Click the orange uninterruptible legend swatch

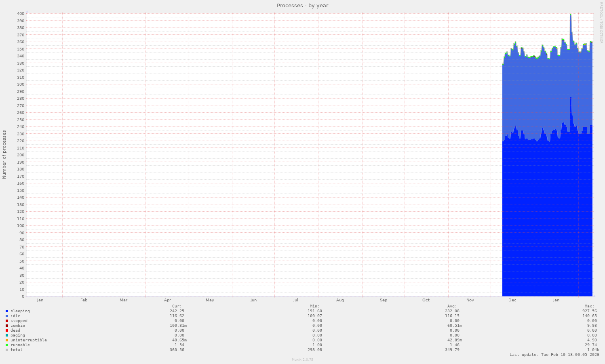(x=7, y=340)
